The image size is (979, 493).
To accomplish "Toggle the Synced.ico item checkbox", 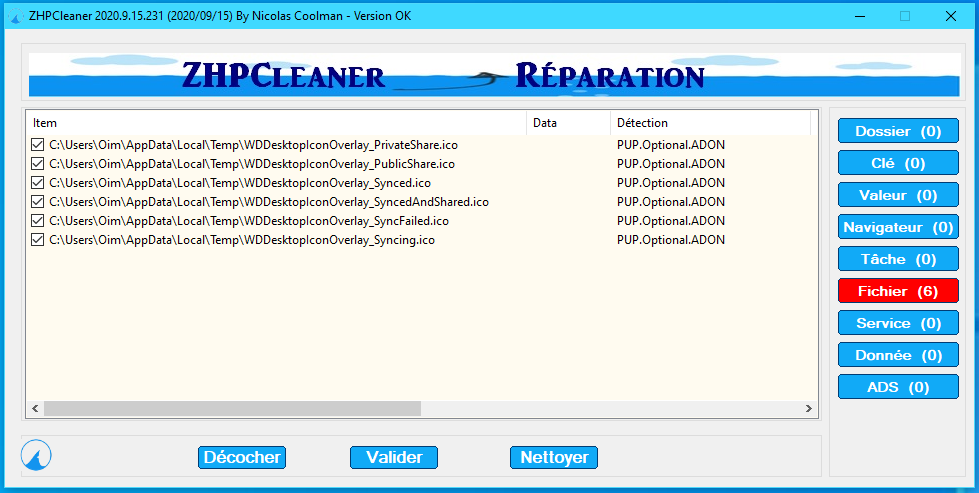I will coord(37,183).
